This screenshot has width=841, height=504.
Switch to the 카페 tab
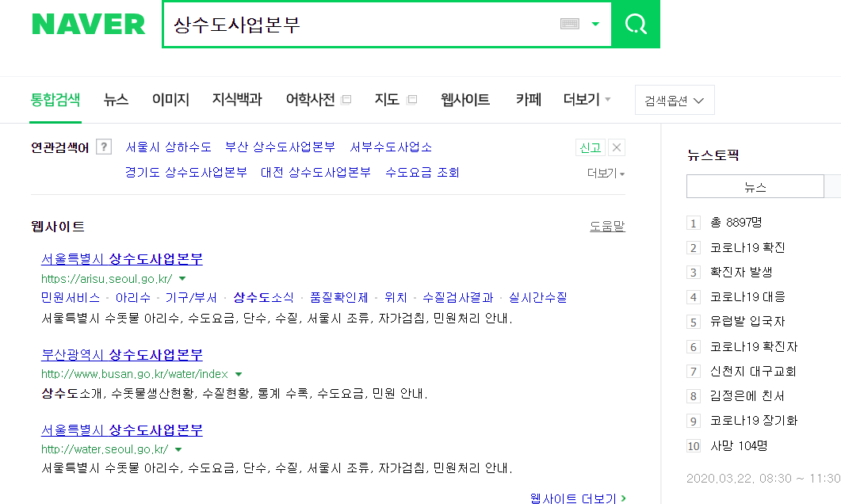click(529, 100)
